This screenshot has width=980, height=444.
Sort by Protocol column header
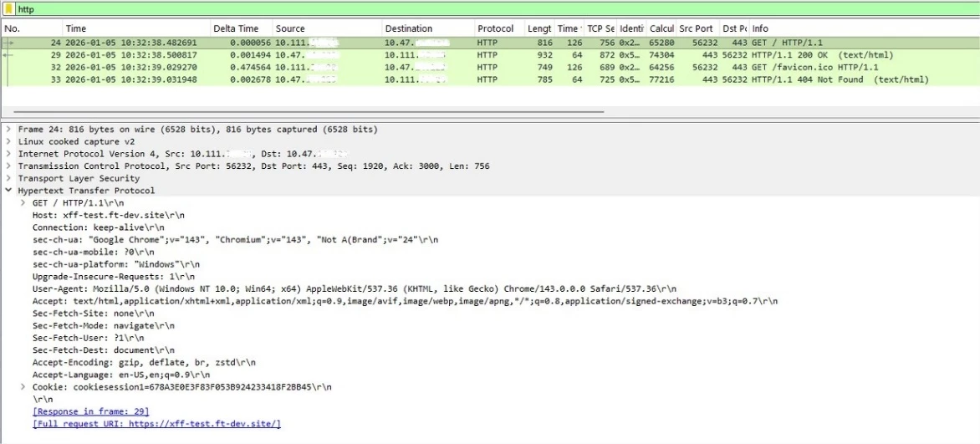(498, 28)
